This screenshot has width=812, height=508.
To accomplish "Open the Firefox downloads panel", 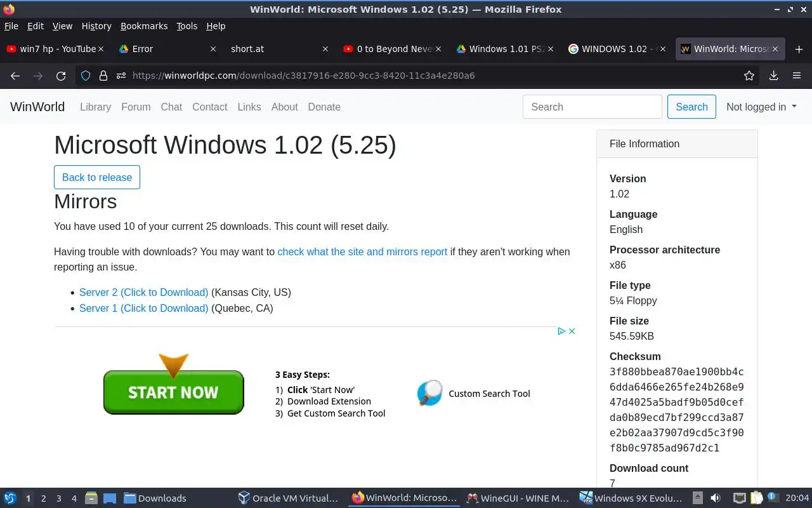I will pos(773,76).
